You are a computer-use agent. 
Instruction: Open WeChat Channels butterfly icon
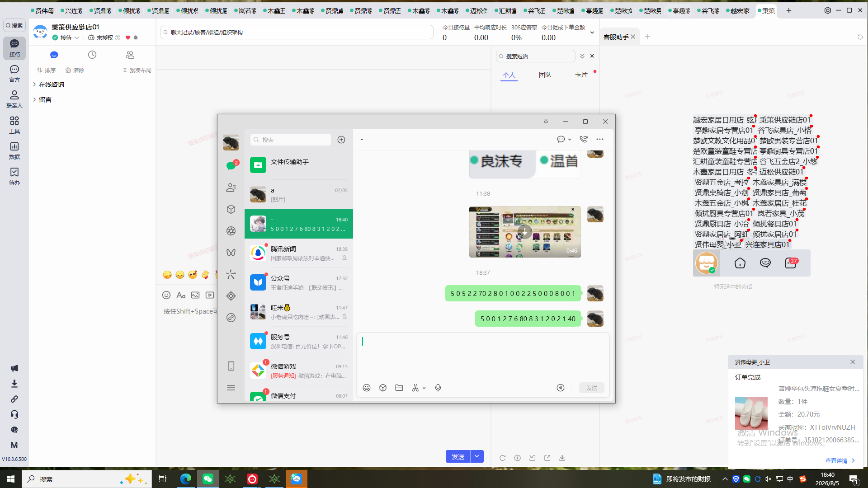(x=231, y=253)
